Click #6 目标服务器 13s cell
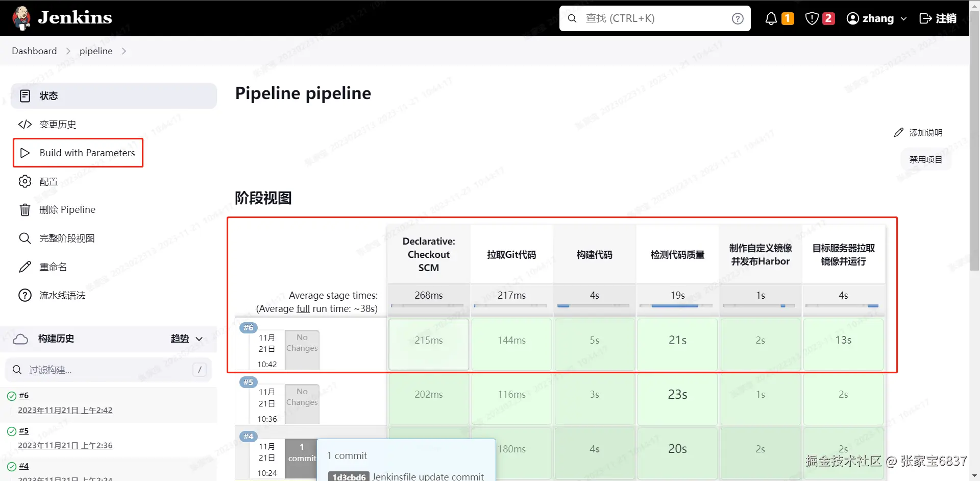 (843, 345)
